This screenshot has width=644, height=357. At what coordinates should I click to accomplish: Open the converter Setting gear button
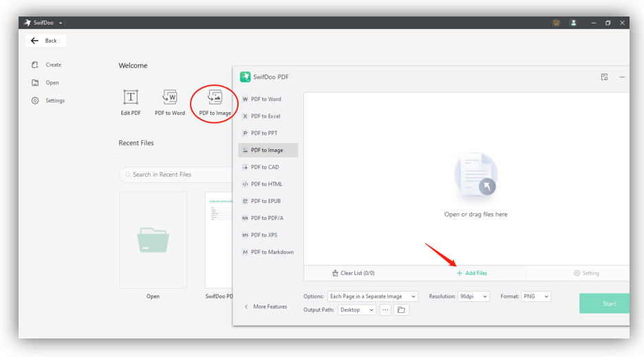pos(586,273)
